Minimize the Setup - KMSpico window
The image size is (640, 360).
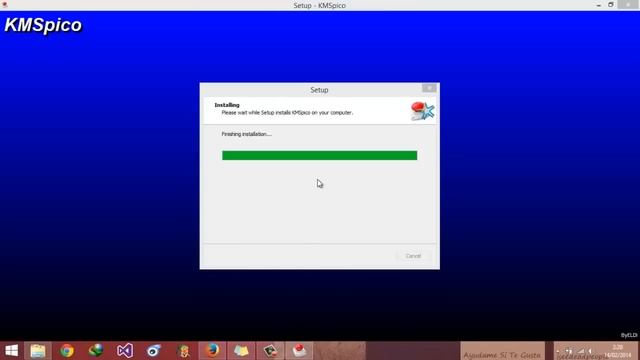[598, 5]
